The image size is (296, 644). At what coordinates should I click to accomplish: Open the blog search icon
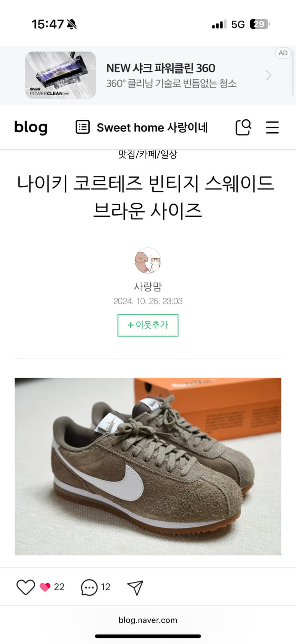[x=243, y=127]
